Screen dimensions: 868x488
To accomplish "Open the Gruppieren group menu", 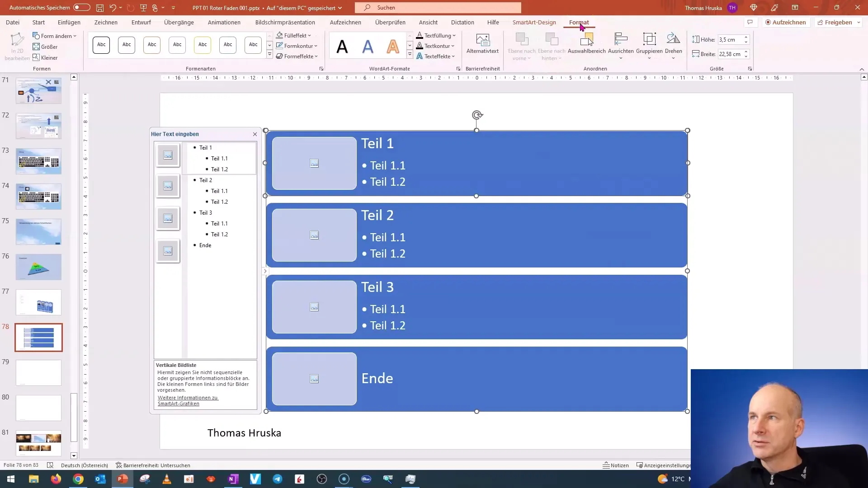I will (649, 45).
